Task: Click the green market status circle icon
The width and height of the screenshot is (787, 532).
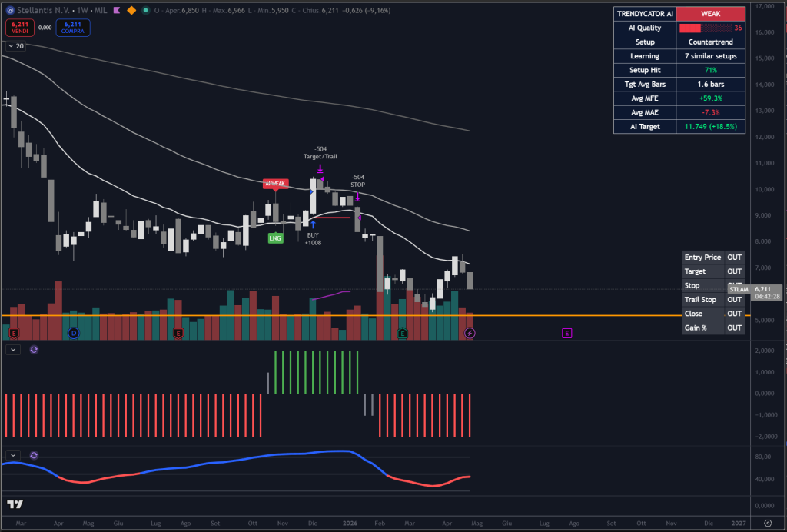Action: point(145,10)
